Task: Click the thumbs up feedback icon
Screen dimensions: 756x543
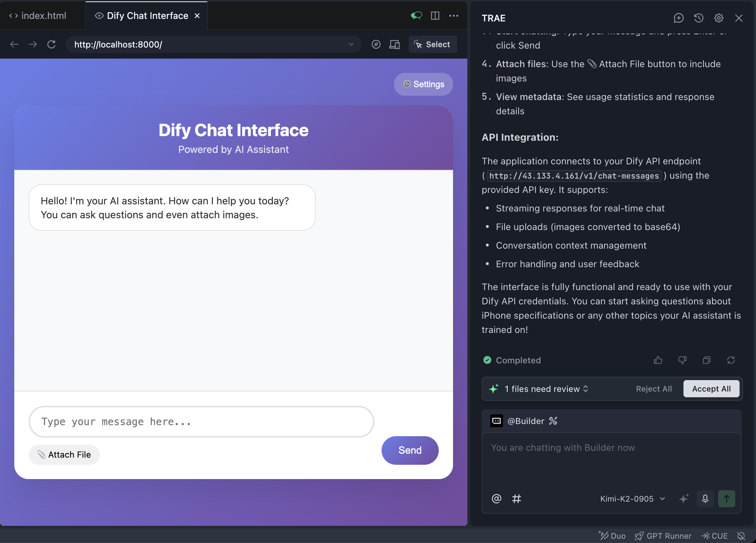Action: point(658,360)
